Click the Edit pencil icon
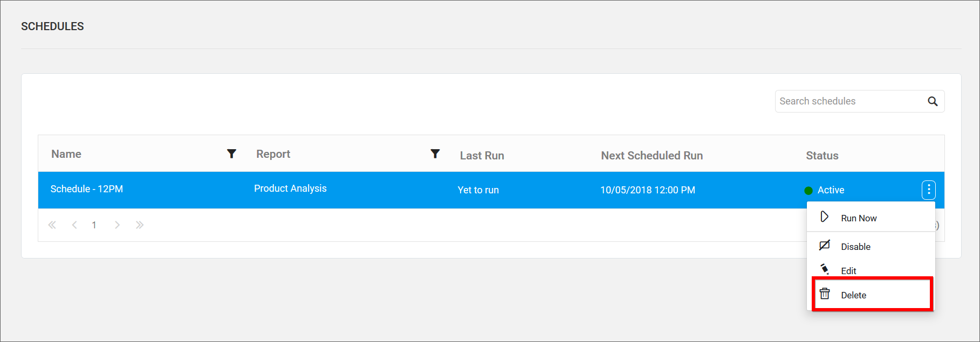Viewport: 980px width, 342px height. [x=825, y=269]
